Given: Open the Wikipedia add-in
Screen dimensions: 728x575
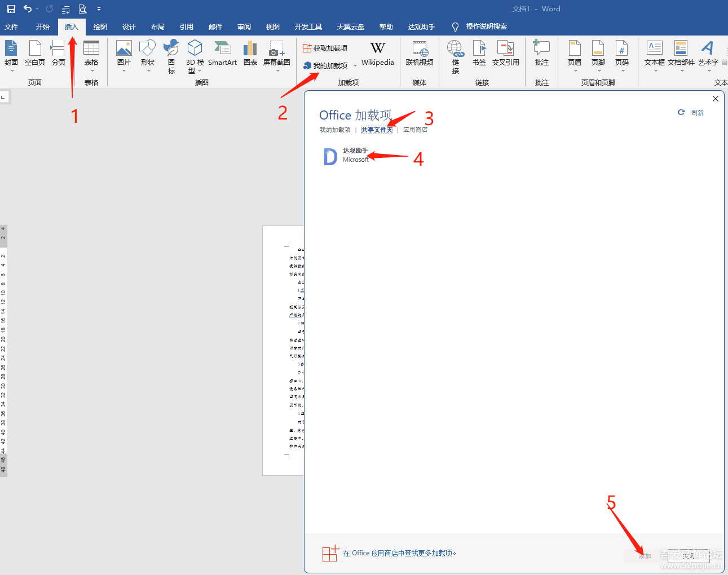Looking at the screenshot, I should pos(378,54).
